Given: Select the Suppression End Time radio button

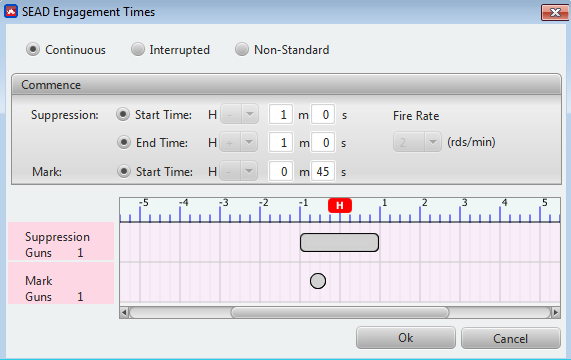Looking at the screenshot, I should (x=124, y=142).
